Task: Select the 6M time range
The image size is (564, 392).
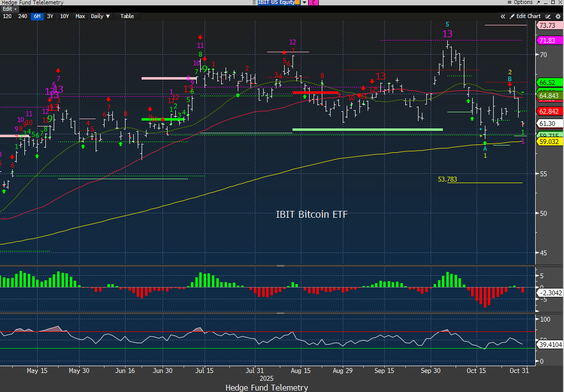Action: click(x=37, y=16)
